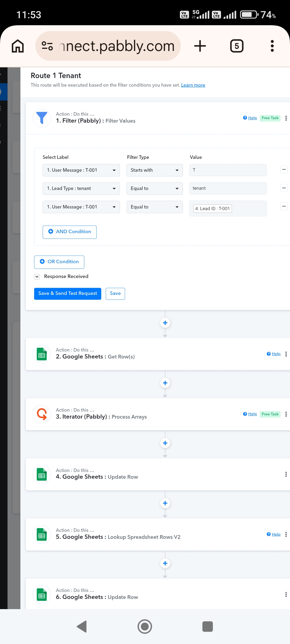Viewport: 290px width, 644px height.
Task: Open the browser three-dot overflow menu
Action: pyautogui.click(x=272, y=46)
